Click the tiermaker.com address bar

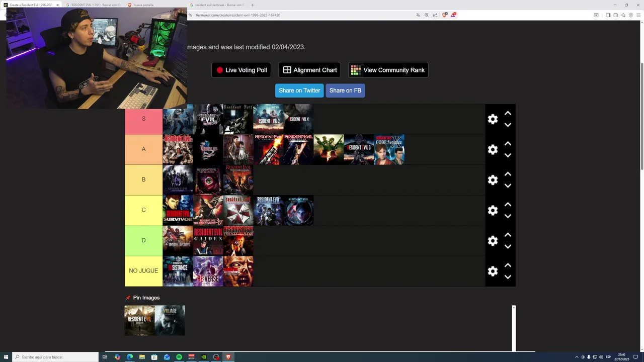pyautogui.click(x=302, y=15)
